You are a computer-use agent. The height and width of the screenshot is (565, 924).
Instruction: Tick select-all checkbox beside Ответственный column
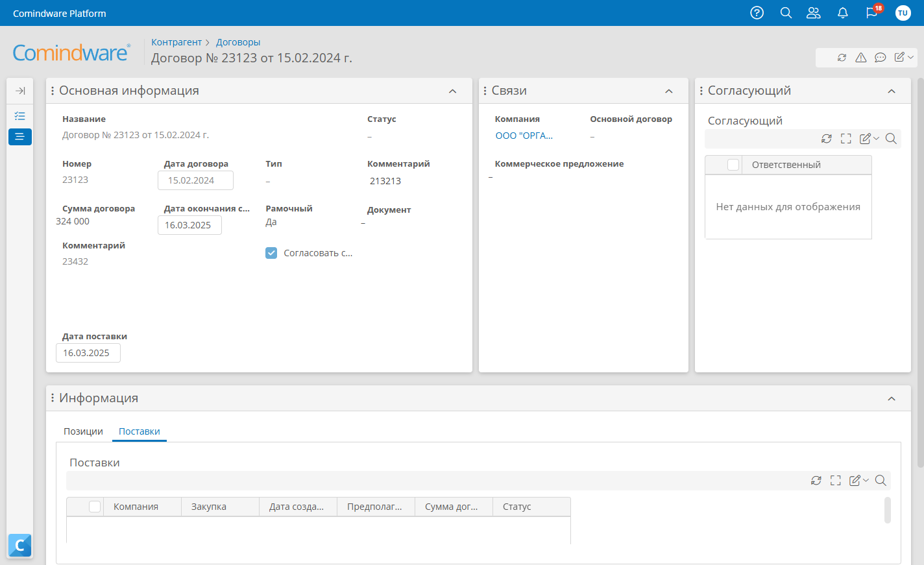[733, 165]
